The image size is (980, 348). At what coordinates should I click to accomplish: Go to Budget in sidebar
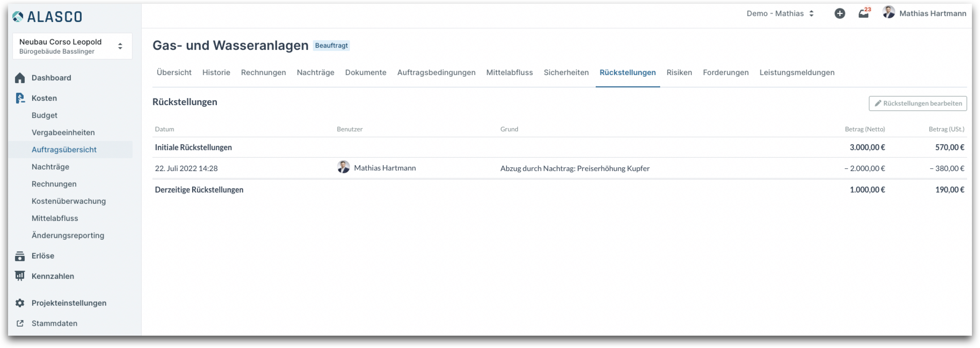(x=45, y=115)
